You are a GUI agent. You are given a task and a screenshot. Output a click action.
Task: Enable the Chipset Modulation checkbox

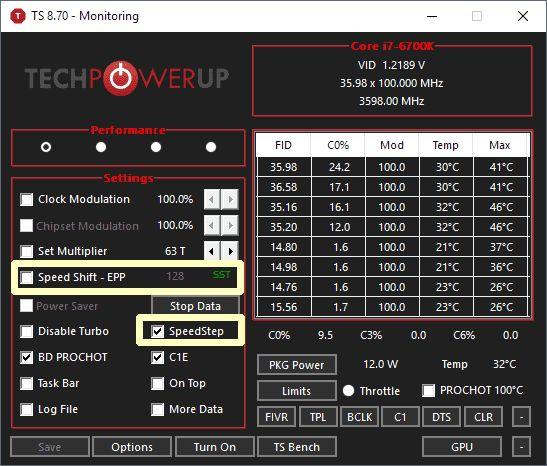(x=27, y=226)
